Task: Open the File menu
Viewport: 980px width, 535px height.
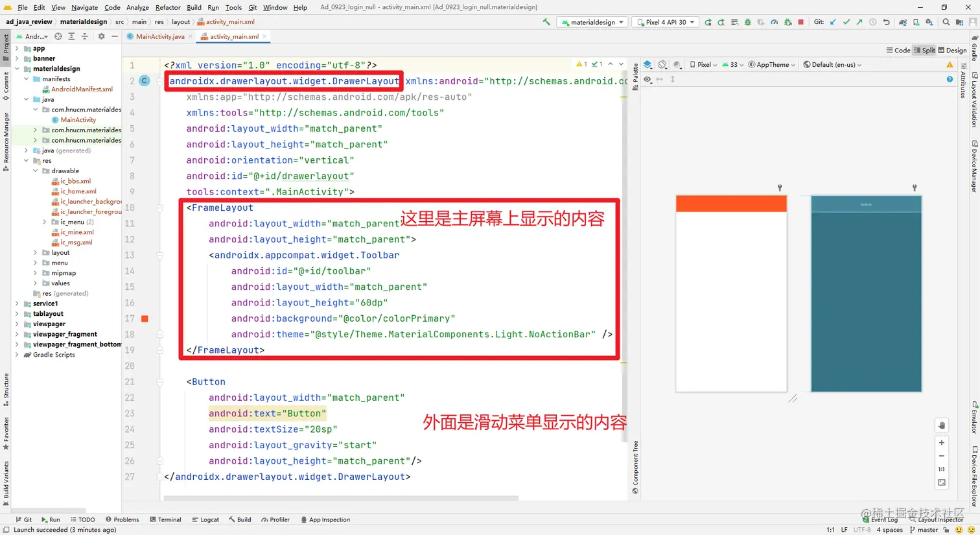Action: pyautogui.click(x=22, y=7)
